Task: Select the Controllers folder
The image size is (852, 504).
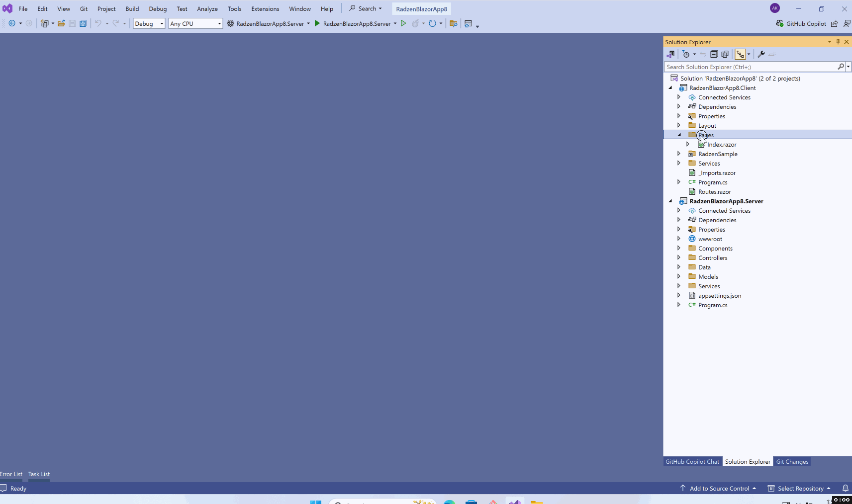Action: click(x=712, y=257)
